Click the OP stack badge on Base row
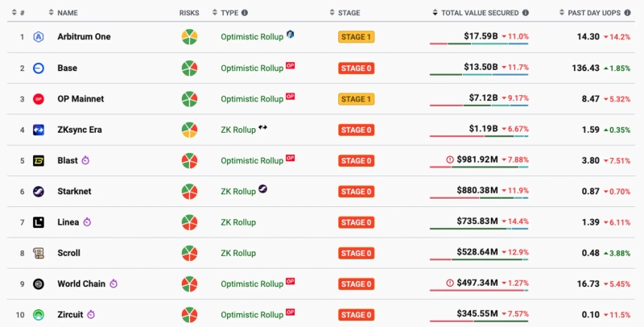This screenshot has height=327, width=644. pyautogui.click(x=291, y=66)
